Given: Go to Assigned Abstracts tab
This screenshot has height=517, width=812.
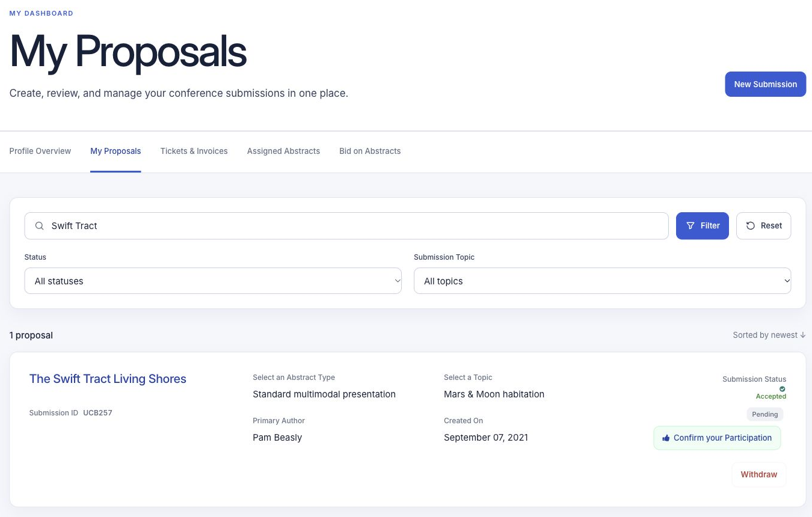Looking at the screenshot, I should (x=283, y=151).
